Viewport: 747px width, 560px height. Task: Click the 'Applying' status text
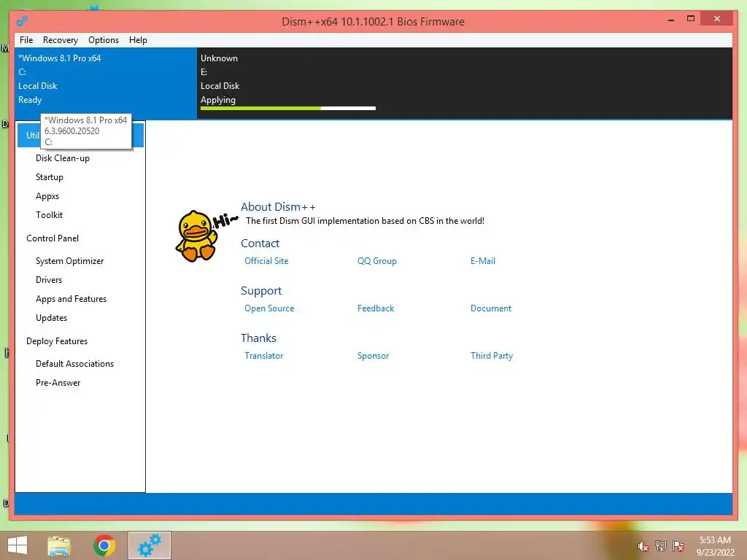click(x=217, y=100)
